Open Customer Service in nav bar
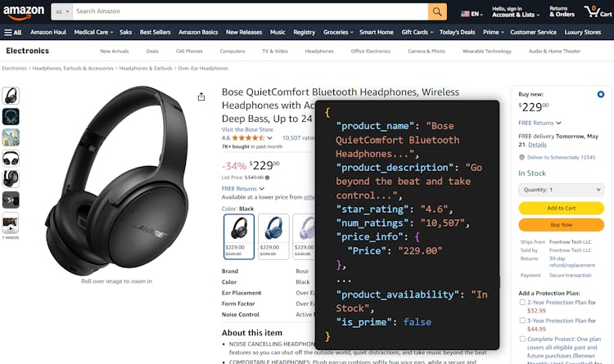 click(x=533, y=33)
